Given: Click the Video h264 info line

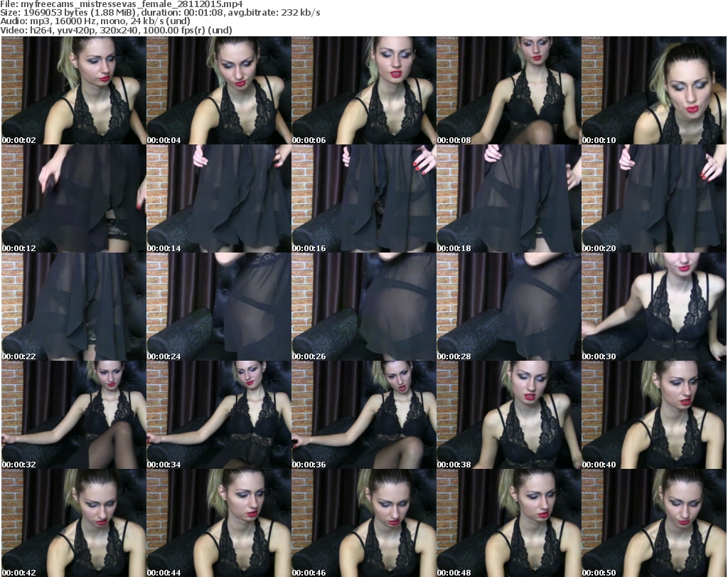Looking at the screenshot, I should point(116,30).
